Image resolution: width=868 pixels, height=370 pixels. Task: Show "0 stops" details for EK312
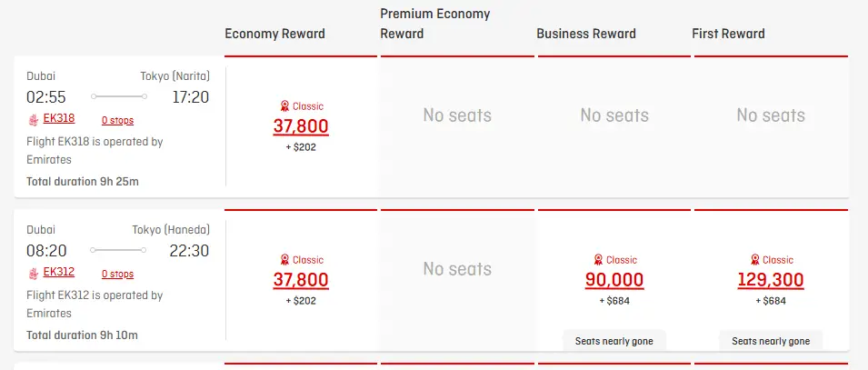117,274
